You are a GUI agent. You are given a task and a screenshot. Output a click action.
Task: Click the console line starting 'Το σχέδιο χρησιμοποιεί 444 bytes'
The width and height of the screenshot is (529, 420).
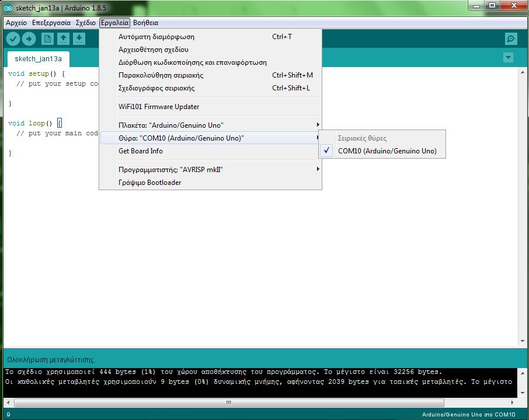(224, 372)
